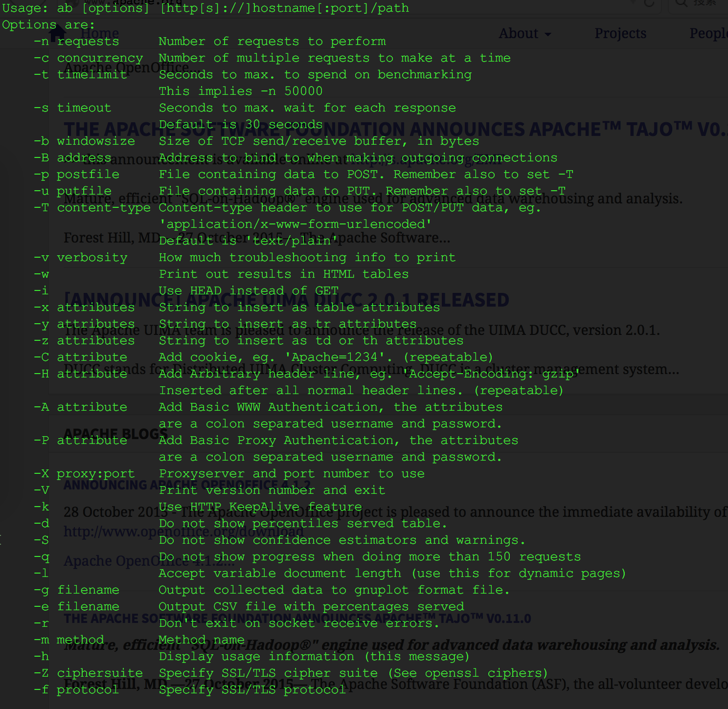728x709 pixels.
Task: Click the Home house icon in browser page
Action: (x=58, y=33)
